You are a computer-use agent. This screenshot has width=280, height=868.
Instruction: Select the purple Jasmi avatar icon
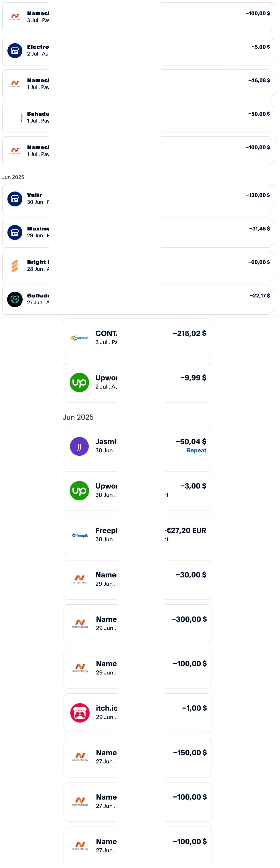pyautogui.click(x=79, y=446)
